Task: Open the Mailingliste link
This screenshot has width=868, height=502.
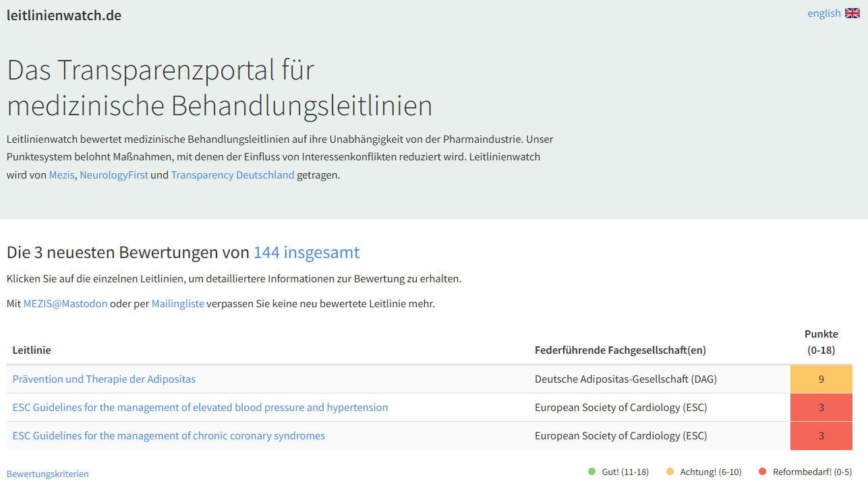Action: pos(178,304)
